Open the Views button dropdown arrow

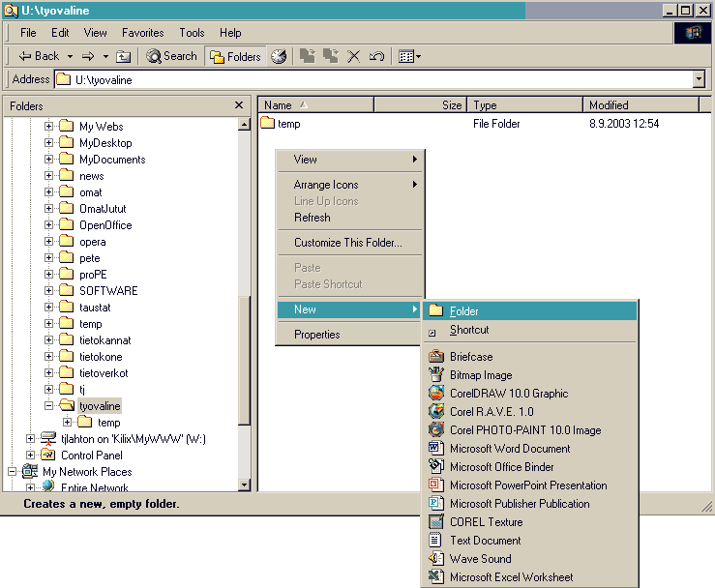pyautogui.click(x=418, y=56)
